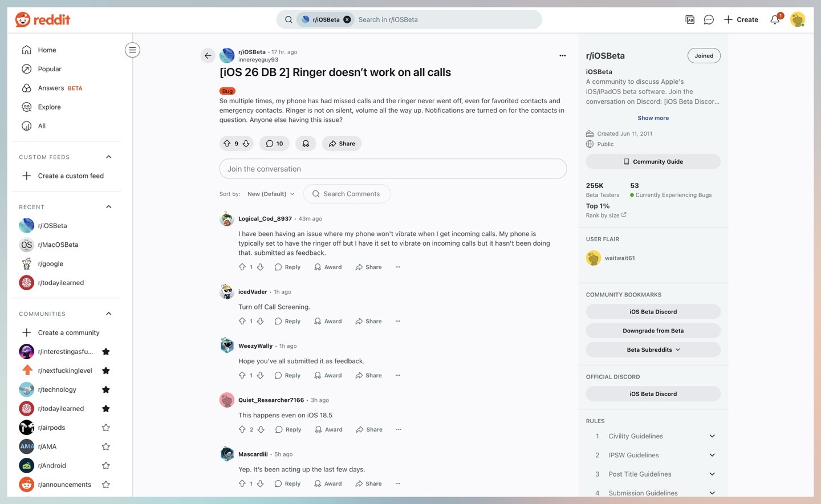The width and height of the screenshot is (821, 504).
Task: Give an award to the post
Action: pos(306,144)
